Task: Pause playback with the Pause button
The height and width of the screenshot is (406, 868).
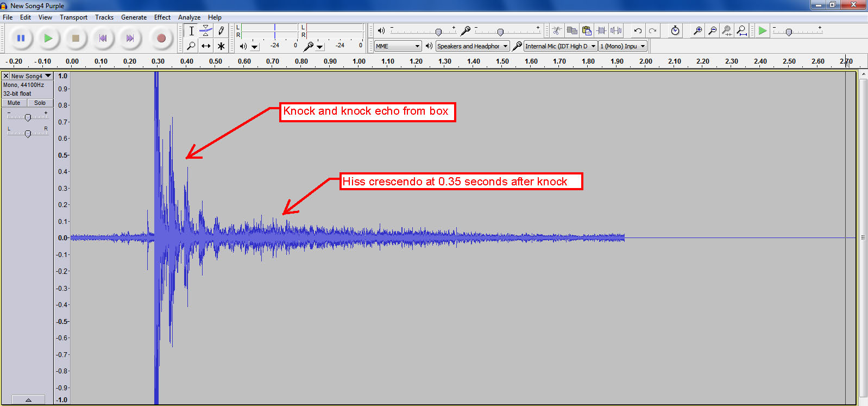Action: pos(21,38)
